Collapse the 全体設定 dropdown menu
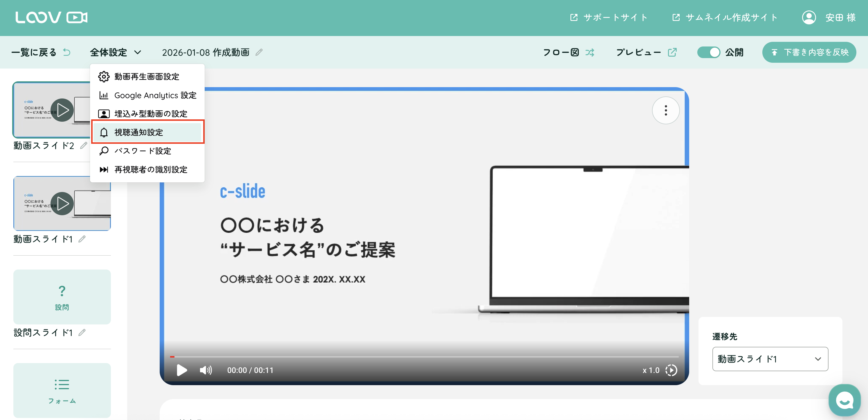This screenshot has height=420, width=868. 115,52
